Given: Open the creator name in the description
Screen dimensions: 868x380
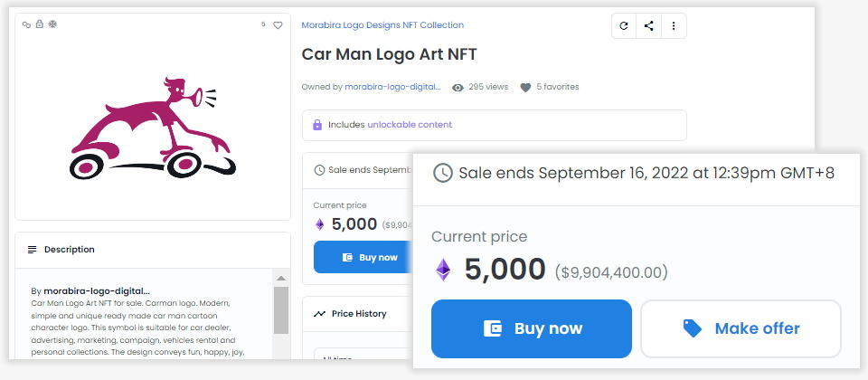Looking at the screenshot, I should pos(97,290).
